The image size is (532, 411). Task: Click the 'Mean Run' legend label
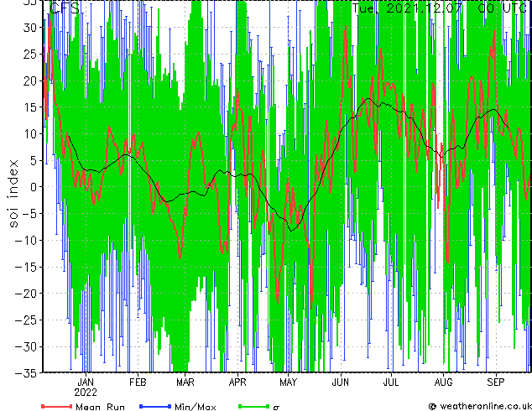[x=100, y=407]
